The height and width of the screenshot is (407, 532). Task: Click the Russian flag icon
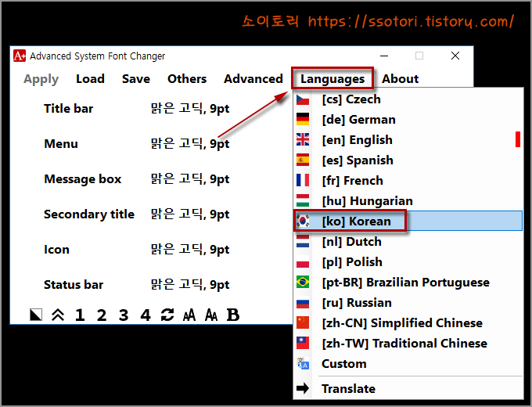(x=303, y=302)
